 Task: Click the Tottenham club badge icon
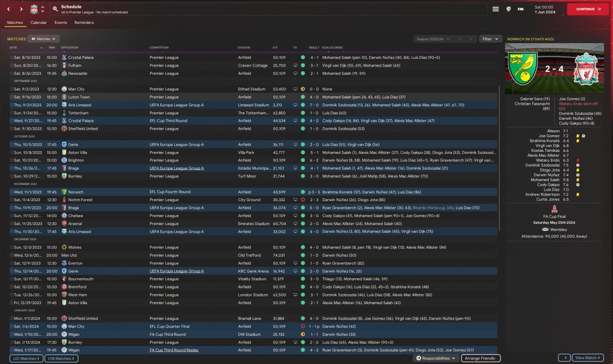(64, 113)
